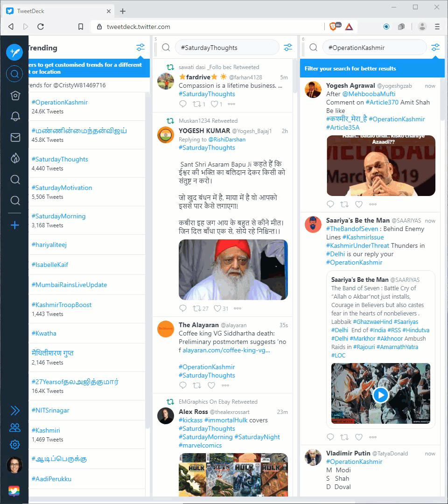Expand the sidebar with the double-arrow icon
This screenshot has height=504, width=448.
15,411
